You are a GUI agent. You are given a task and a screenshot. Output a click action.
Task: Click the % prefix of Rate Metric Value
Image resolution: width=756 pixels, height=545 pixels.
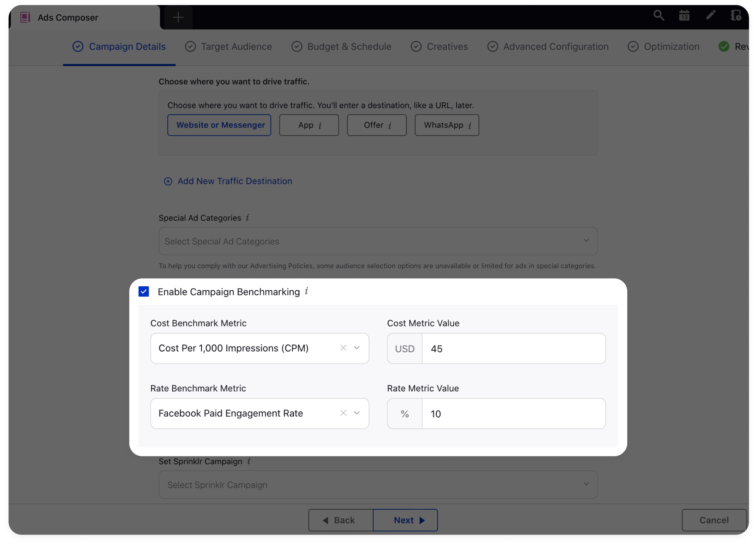(405, 414)
